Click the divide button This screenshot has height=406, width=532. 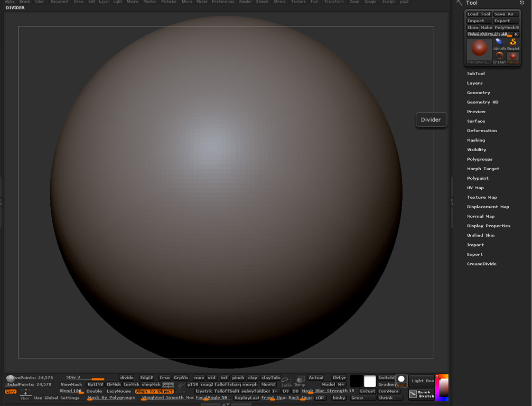tap(127, 377)
